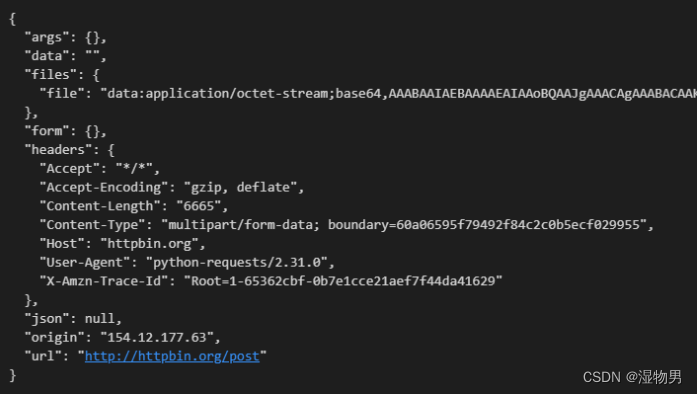Click the "args" key text
The image size is (697, 394).
click(47, 37)
